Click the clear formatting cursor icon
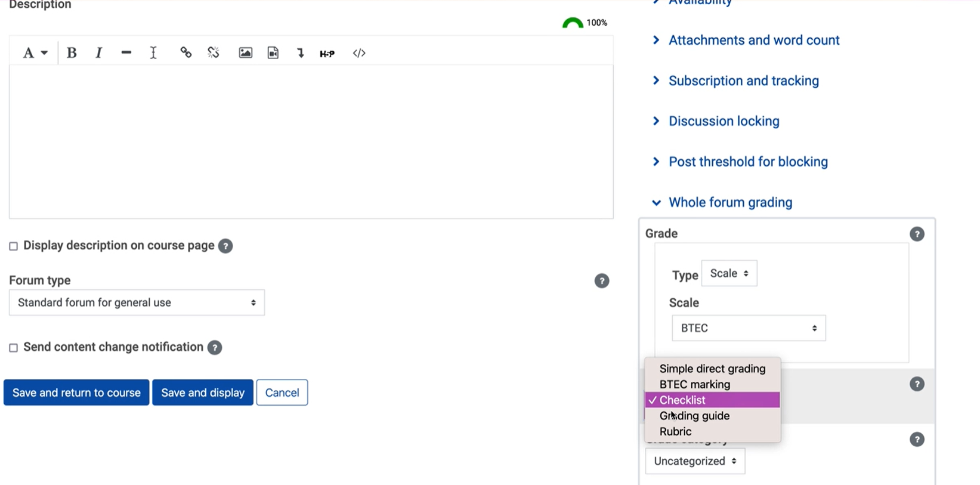 (x=153, y=53)
